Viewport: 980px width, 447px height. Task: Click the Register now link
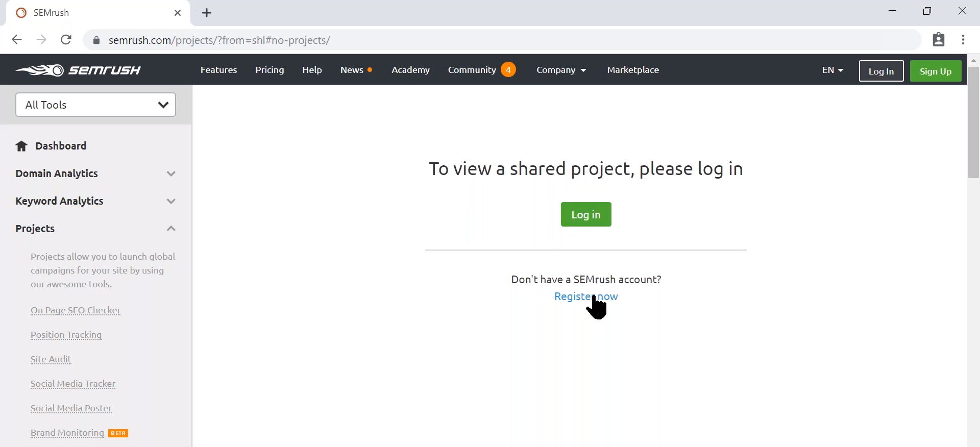[586, 296]
